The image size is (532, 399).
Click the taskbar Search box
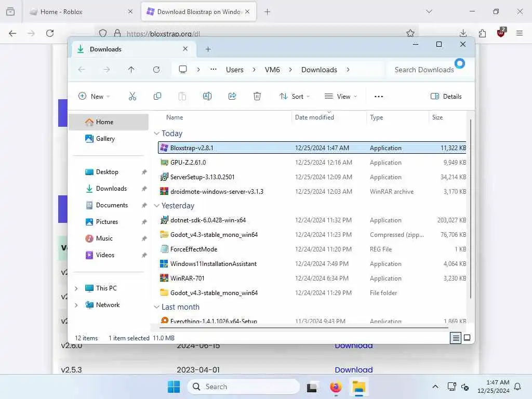(244, 387)
